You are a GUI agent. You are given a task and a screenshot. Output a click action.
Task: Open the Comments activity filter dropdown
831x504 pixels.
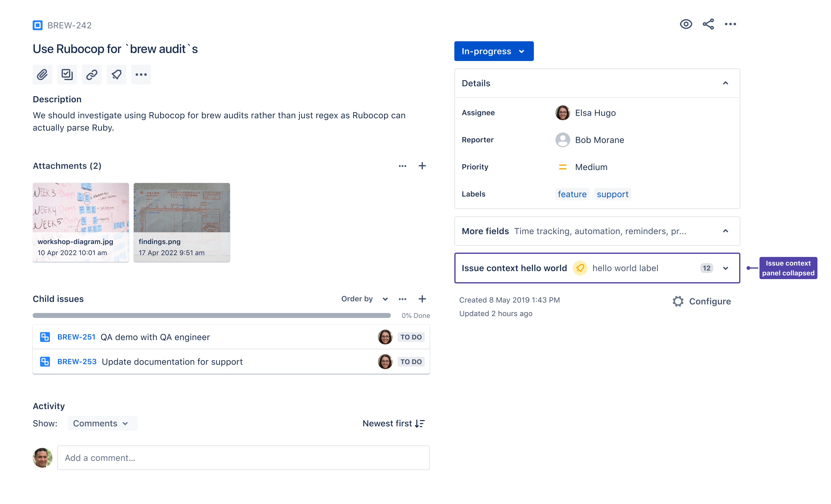(x=102, y=423)
